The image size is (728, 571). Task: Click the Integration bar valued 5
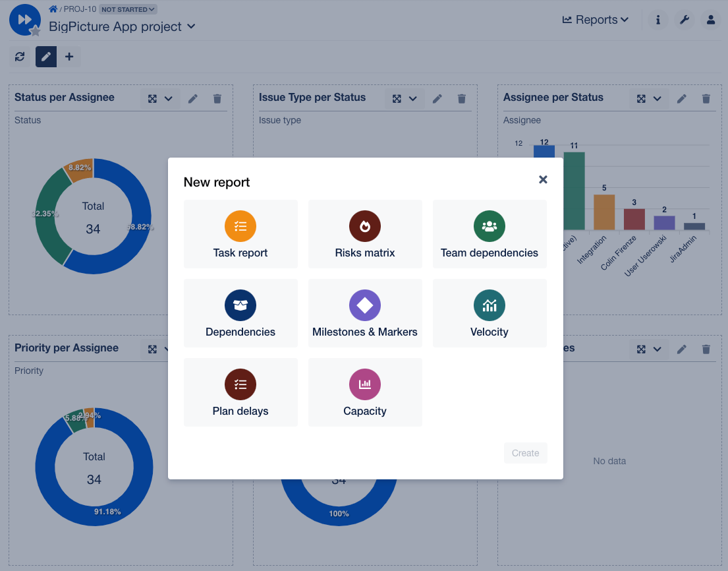click(604, 212)
